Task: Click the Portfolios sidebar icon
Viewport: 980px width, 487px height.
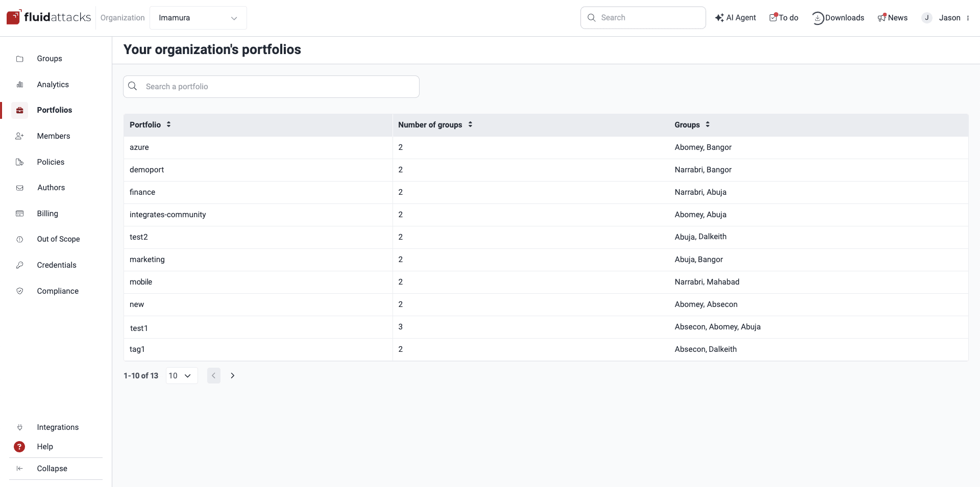Action: coord(19,110)
